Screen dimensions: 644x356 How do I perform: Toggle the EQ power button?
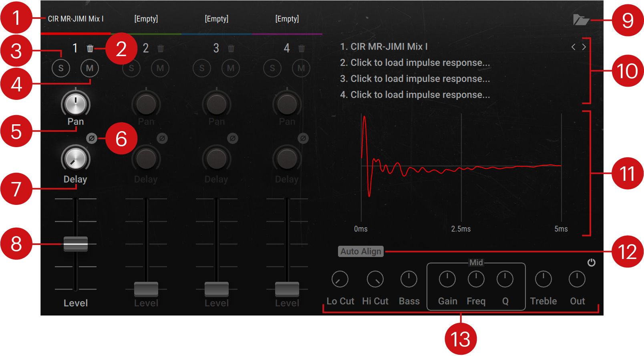[x=591, y=263]
